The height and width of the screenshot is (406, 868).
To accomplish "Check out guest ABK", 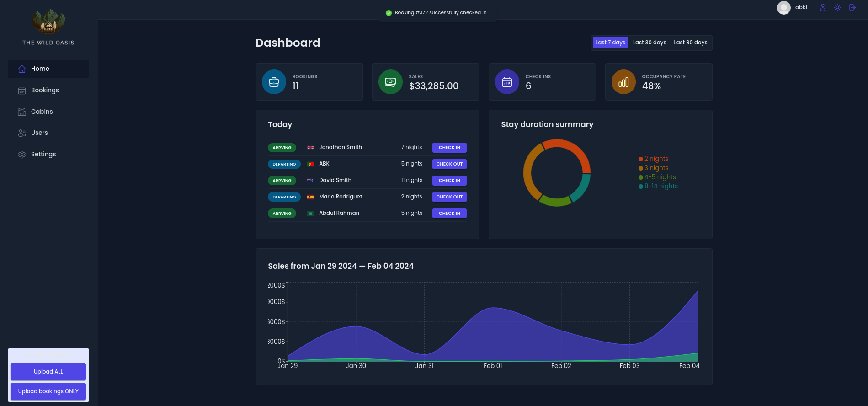I will click(449, 164).
